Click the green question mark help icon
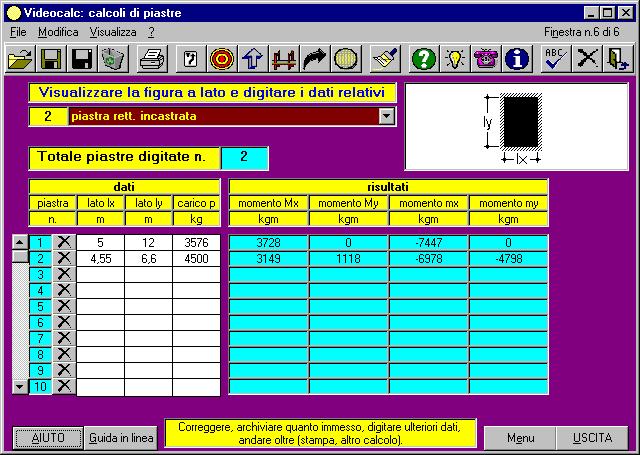Screen dimensions: 640x455 pyautogui.click(x=424, y=60)
